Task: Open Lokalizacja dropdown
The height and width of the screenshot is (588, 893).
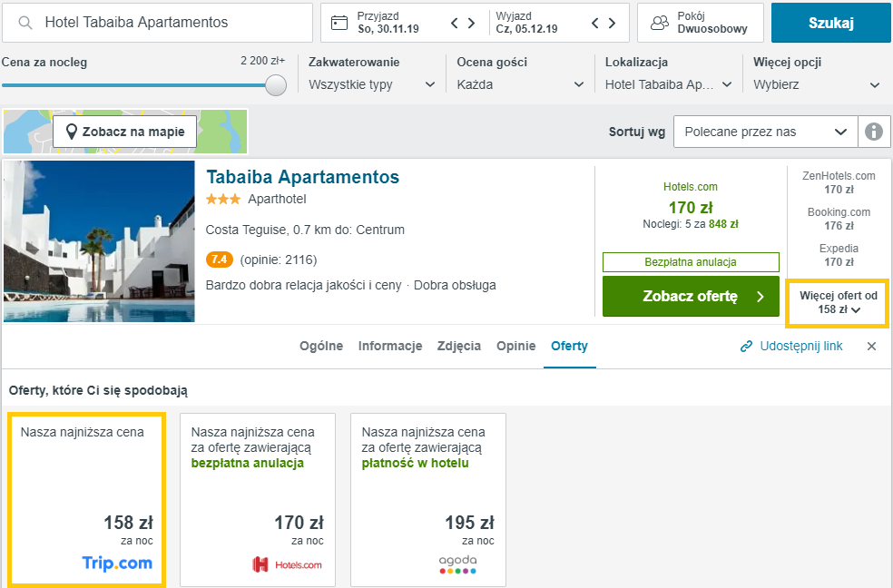Action: coord(668,84)
